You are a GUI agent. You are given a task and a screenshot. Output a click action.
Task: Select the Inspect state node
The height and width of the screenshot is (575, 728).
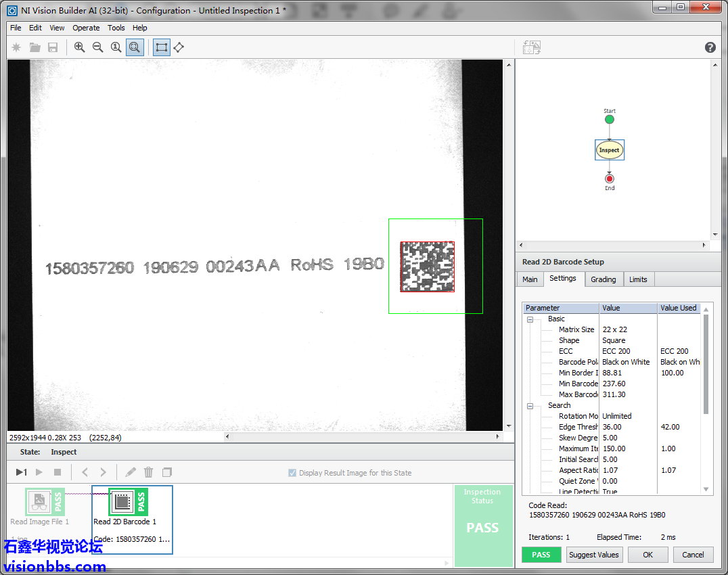609,150
